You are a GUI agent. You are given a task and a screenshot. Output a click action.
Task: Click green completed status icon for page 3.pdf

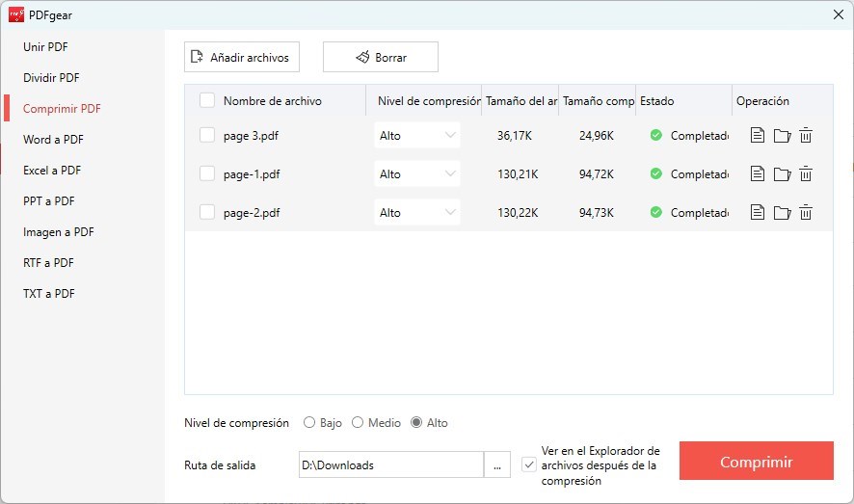655,135
